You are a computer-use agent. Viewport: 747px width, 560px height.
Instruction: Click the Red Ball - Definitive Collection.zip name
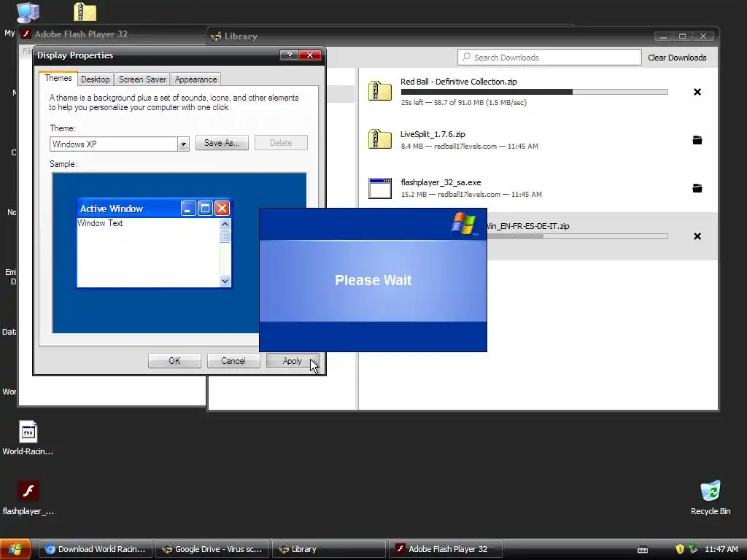(458, 82)
